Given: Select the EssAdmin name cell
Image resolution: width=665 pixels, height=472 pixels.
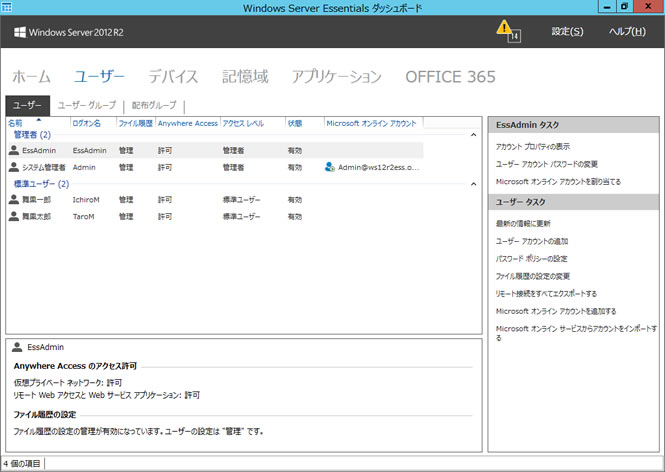Looking at the screenshot, I should 39,151.
